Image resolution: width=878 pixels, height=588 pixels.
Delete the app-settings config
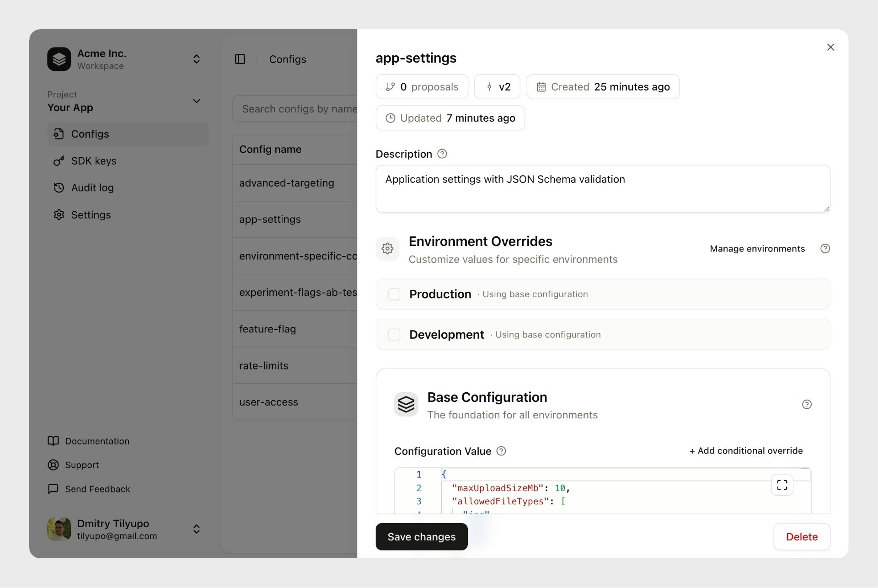pos(802,536)
